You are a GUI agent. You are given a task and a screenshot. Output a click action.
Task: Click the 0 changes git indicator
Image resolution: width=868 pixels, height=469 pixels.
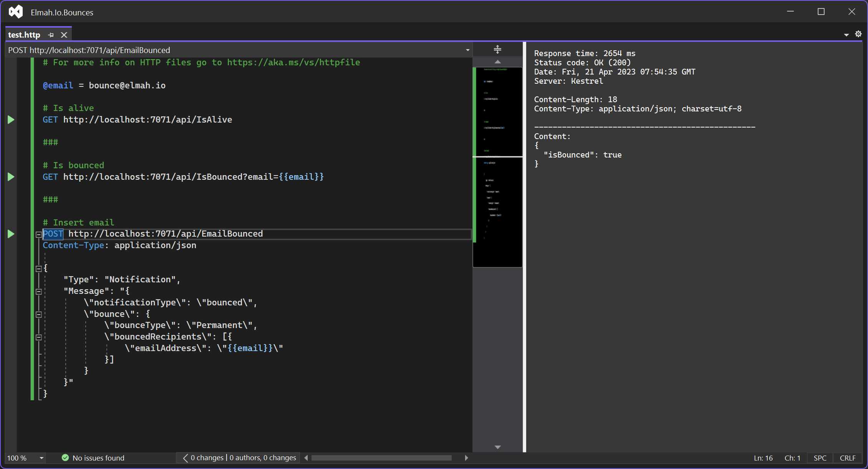tap(207, 458)
